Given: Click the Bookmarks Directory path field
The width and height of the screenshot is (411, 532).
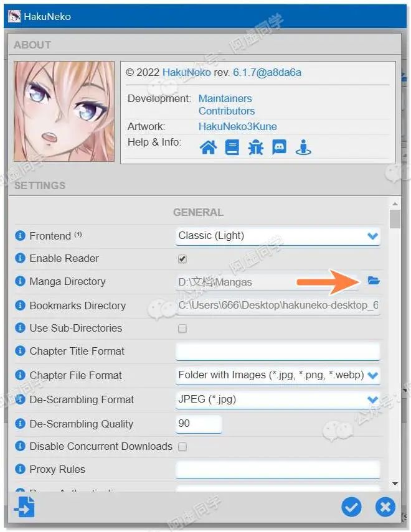Looking at the screenshot, I should pyautogui.click(x=278, y=306).
